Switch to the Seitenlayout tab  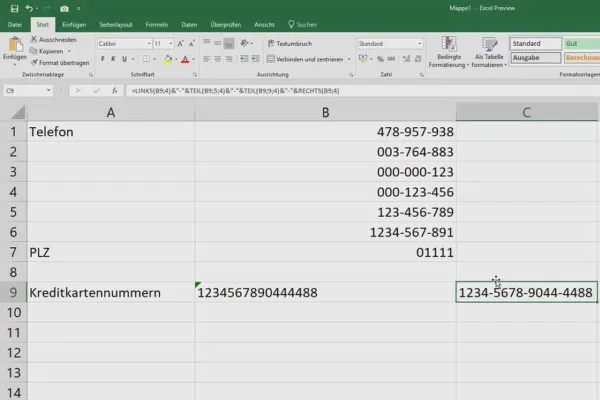[116, 24]
